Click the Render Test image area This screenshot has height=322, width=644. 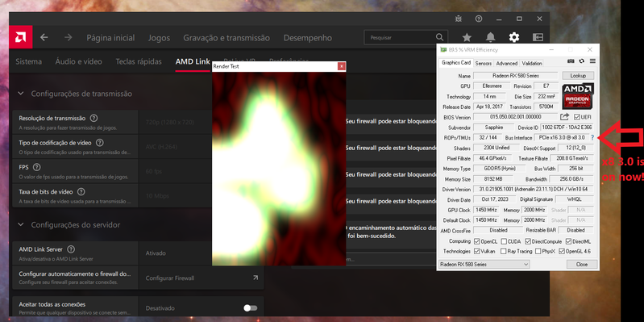tap(279, 169)
